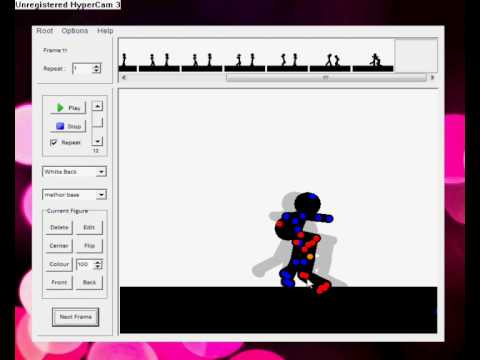Open the White Back background dropdown
The width and height of the screenshot is (480, 360).
click(74, 172)
